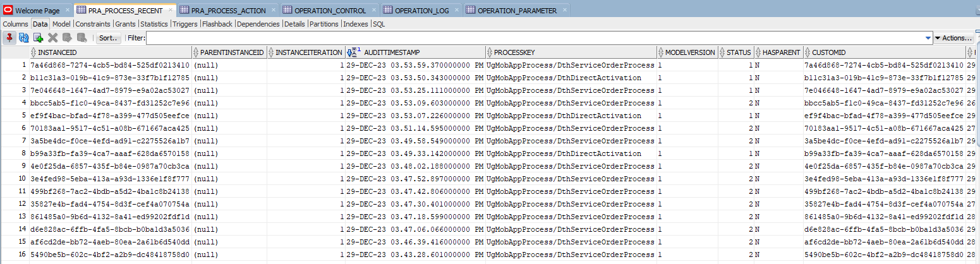This screenshot has height=264, width=980.
Task: Select the DthServiceOrderProcess process key in row 7
Action: click(x=571, y=141)
